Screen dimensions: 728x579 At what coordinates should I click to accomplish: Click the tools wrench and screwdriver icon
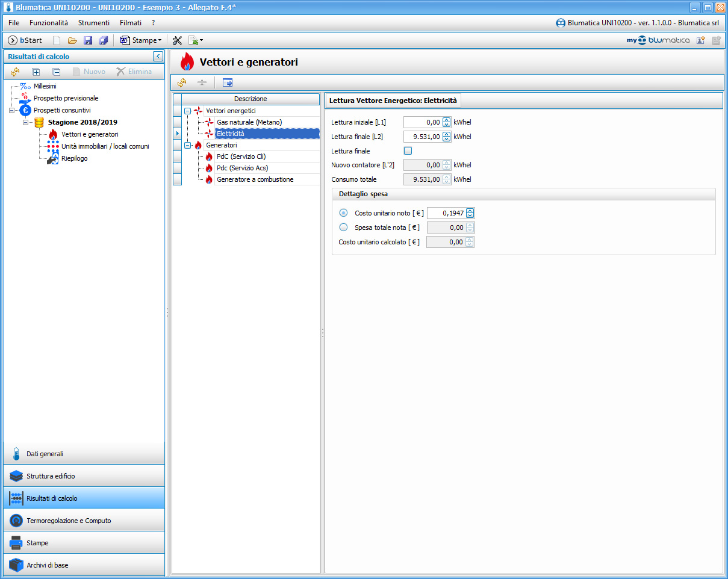177,40
